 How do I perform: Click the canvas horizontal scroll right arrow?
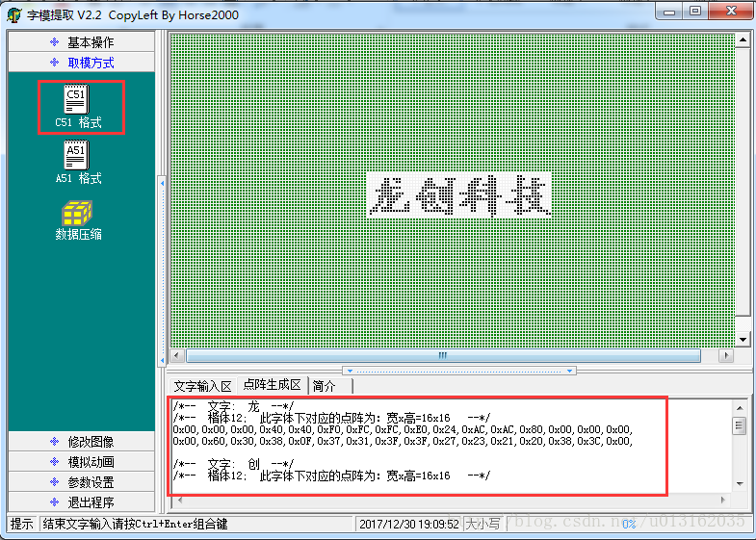pos(725,355)
